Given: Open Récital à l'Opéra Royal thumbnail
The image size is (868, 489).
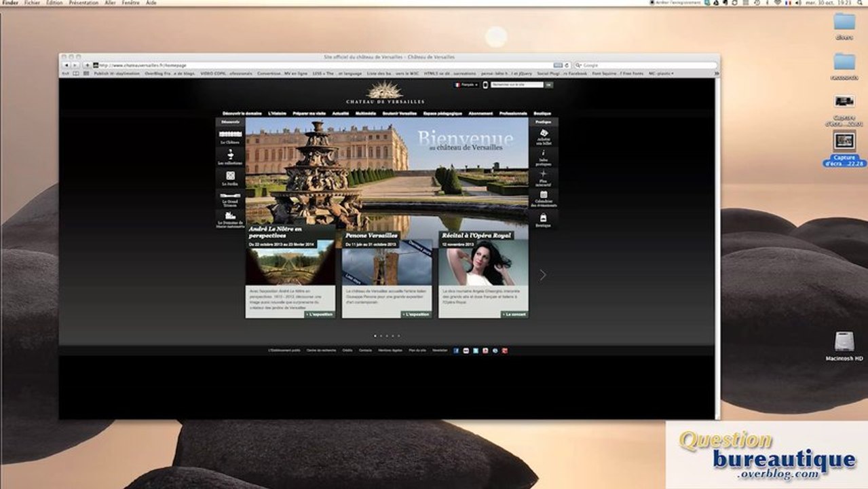Looking at the screenshot, I should tap(483, 262).
